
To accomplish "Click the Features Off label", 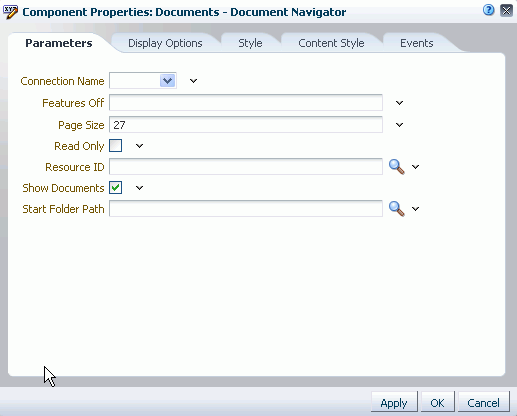I will (73, 103).
